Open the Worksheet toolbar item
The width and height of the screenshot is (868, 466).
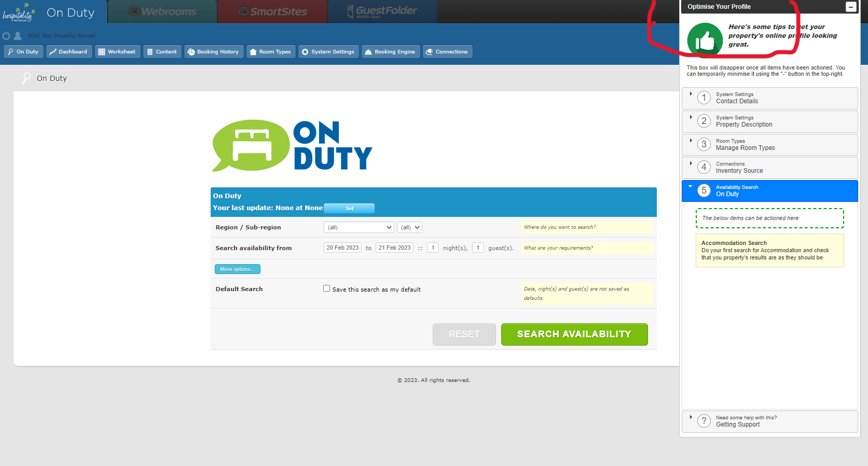(x=117, y=52)
